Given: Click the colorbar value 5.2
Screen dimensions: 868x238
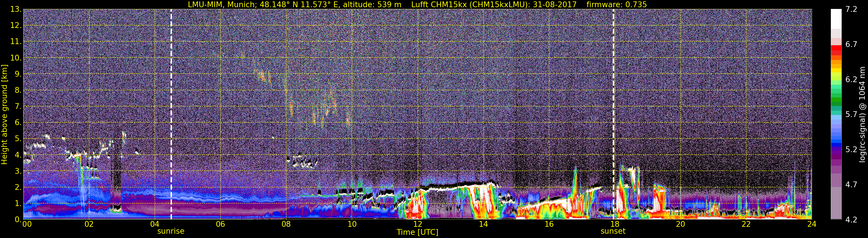Looking at the screenshot, I should (851, 150).
